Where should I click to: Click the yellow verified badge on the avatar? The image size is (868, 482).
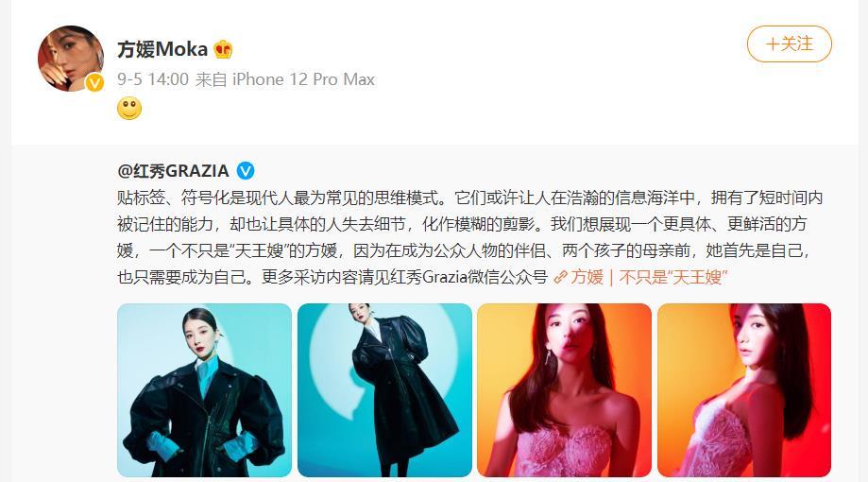(94, 82)
